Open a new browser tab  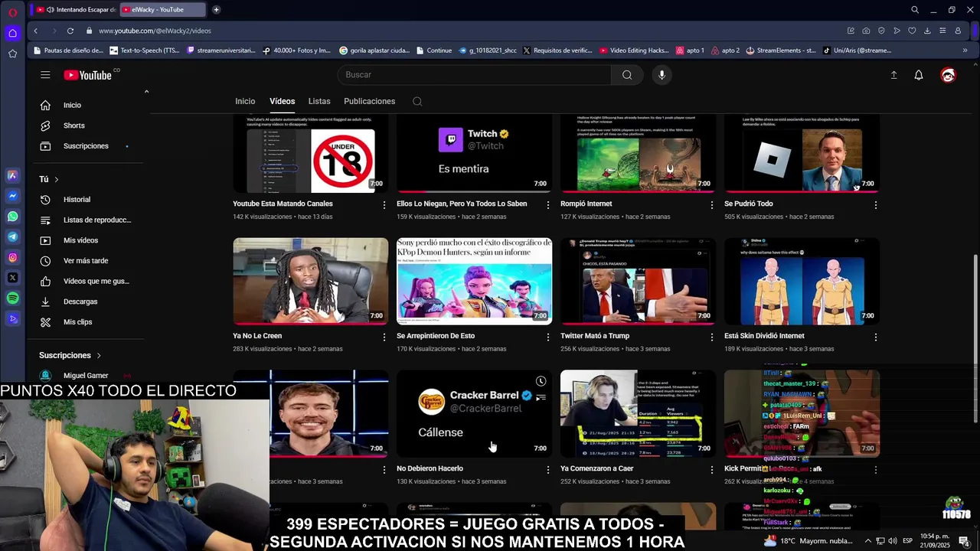pyautogui.click(x=216, y=9)
